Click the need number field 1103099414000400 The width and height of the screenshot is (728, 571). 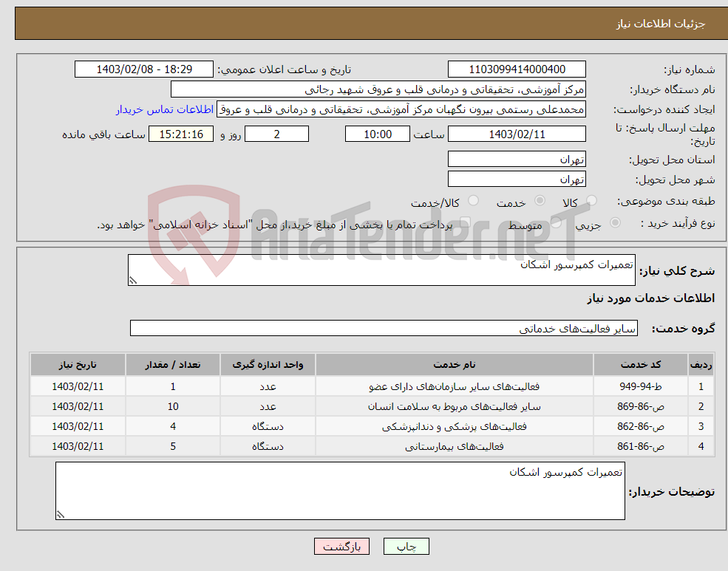point(517,69)
